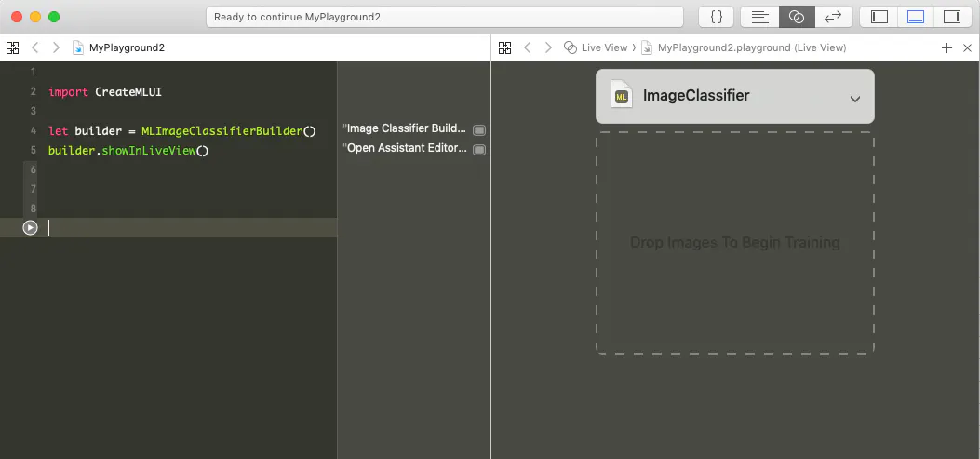The width and height of the screenshot is (980, 459).
Task: Open related items grid in Live View pane
Action: pos(505,47)
